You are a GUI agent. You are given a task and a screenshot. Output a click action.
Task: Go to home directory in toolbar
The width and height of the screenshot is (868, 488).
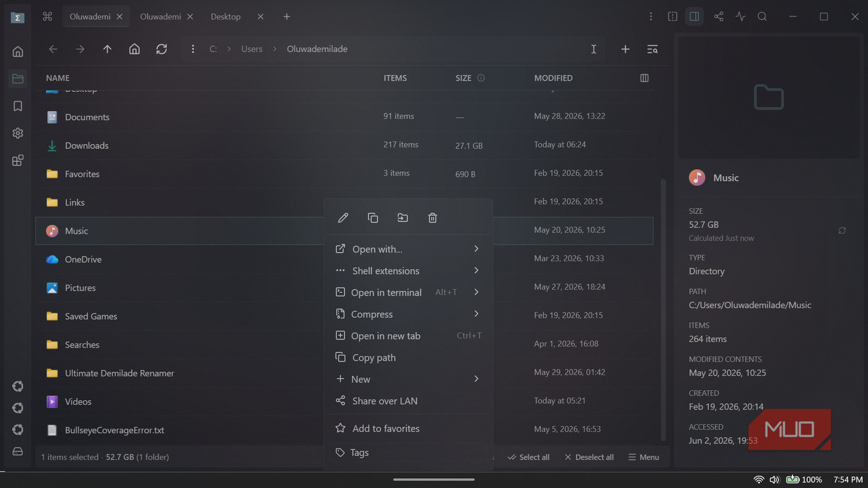(x=134, y=49)
